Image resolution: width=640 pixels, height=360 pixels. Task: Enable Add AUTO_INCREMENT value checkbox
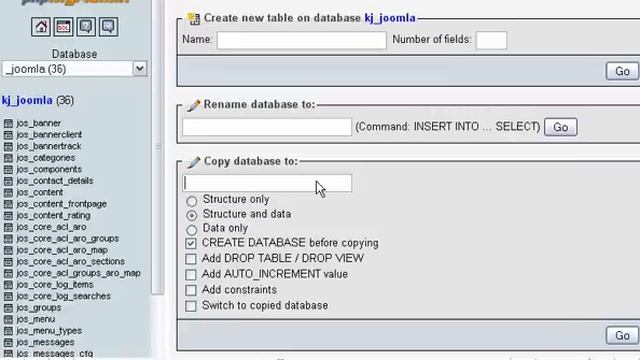coord(191,275)
